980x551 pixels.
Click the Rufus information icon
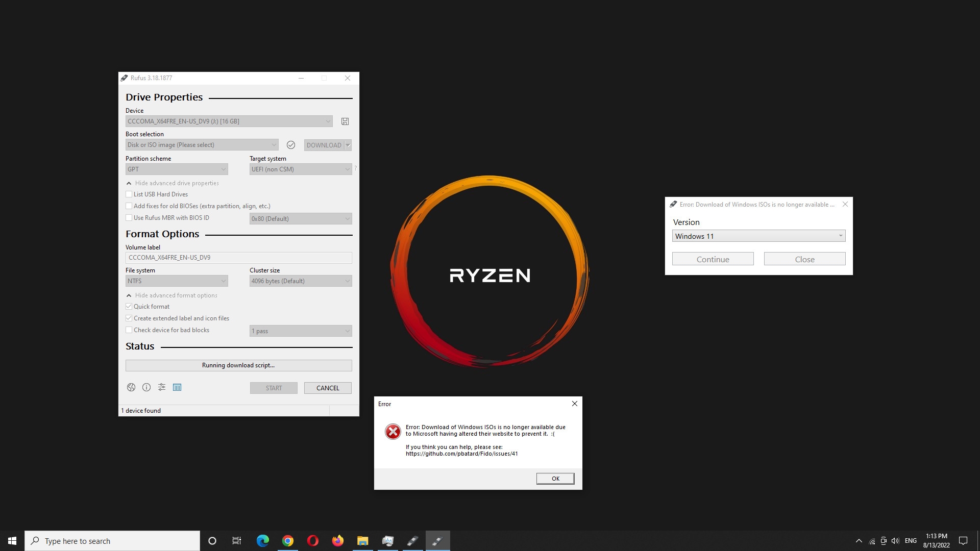146,387
